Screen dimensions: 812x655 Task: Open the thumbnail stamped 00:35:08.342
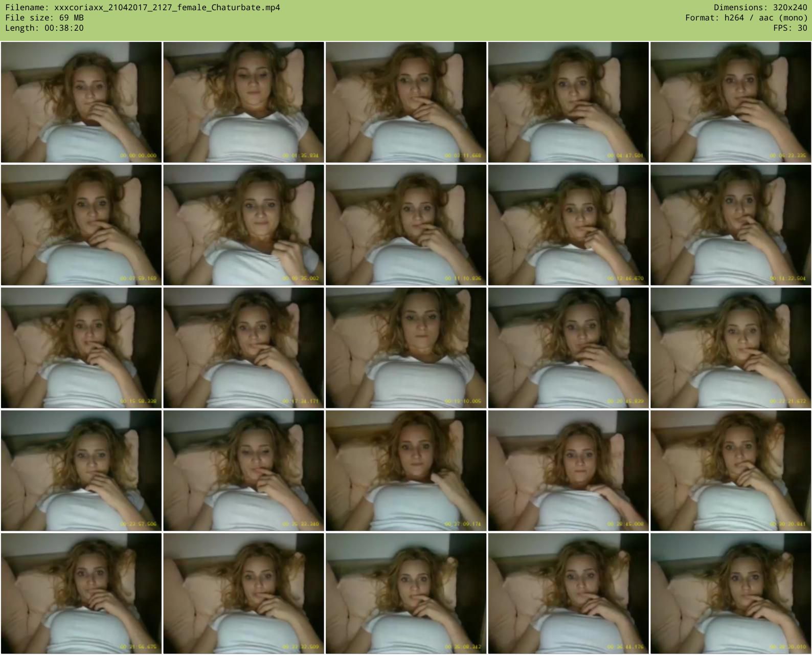406,594
